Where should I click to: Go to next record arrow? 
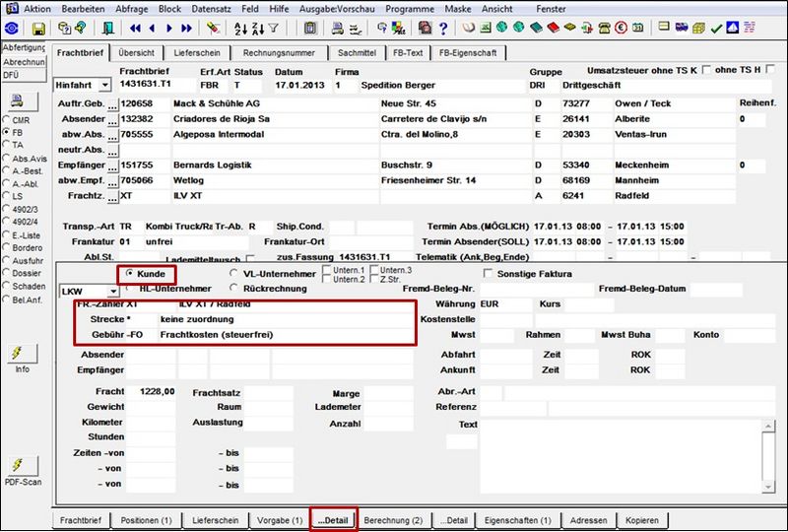tap(168, 29)
